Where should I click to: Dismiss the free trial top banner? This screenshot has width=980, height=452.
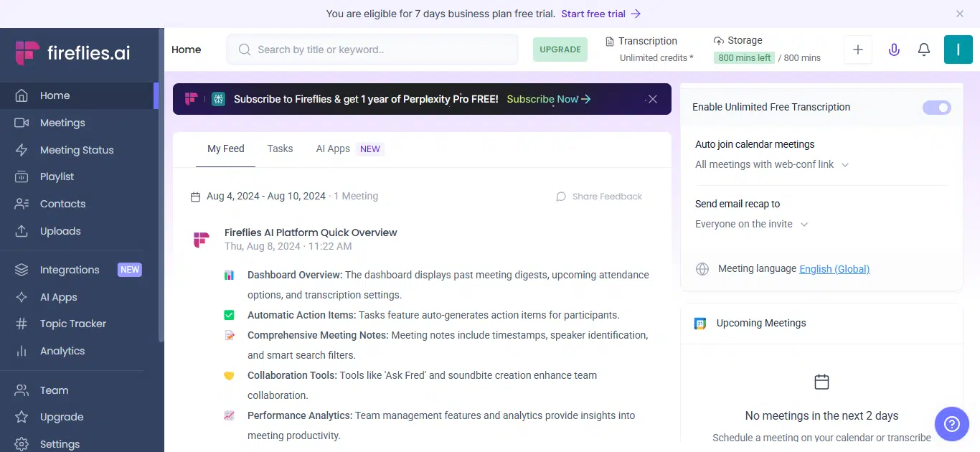(x=960, y=14)
